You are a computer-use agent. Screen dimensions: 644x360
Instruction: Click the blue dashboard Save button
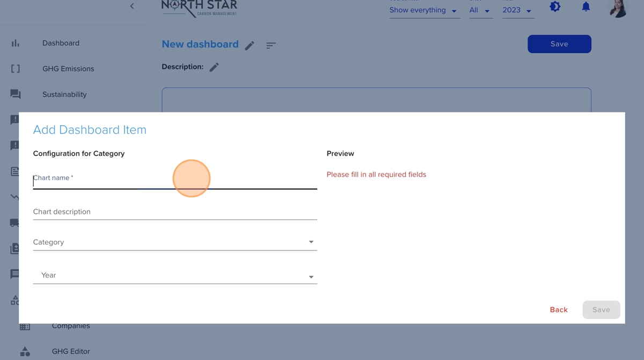point(559,44)
